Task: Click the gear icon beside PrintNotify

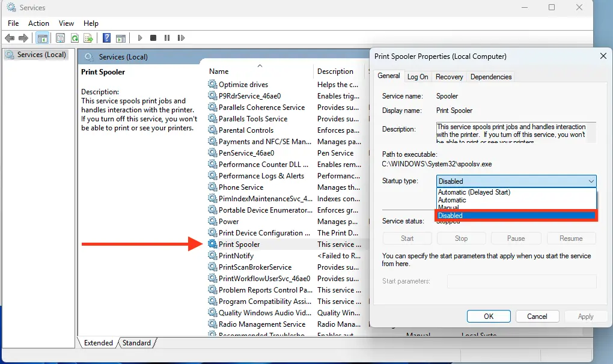Action: click(x=212, y=255)
